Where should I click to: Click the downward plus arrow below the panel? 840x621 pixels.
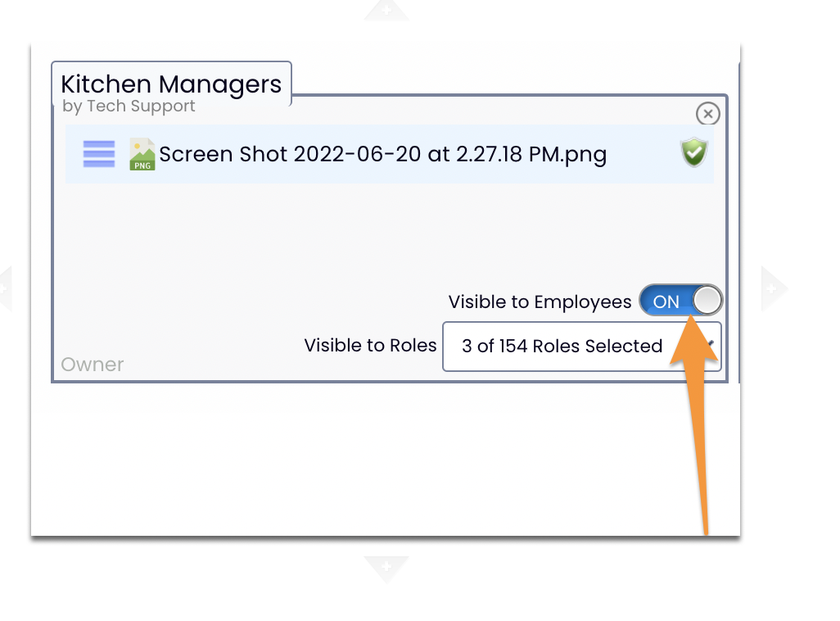pyautogui.click(x=386, y=568)
